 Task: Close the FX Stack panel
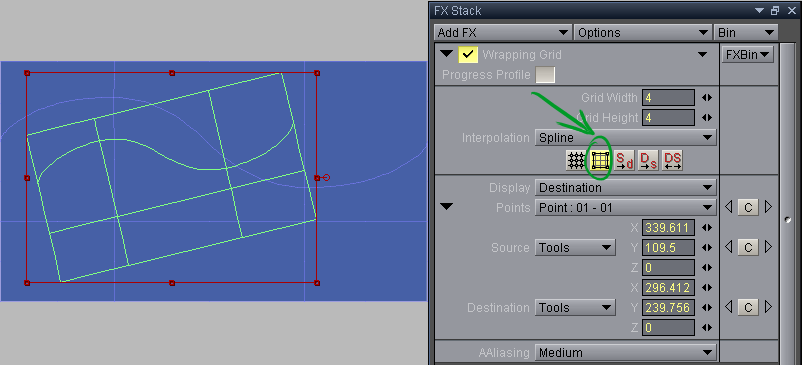(x=791, y=10)
